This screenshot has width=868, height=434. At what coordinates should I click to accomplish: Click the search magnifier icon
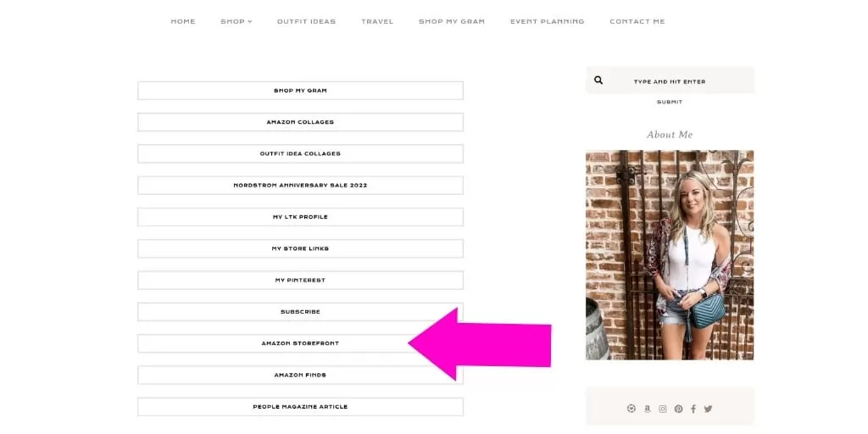598,81
